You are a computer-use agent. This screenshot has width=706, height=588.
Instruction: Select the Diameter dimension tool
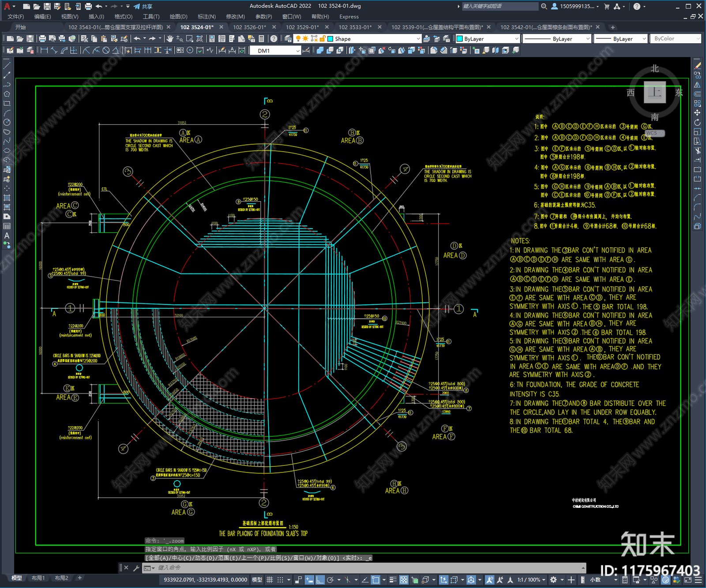tap(106, 50)
